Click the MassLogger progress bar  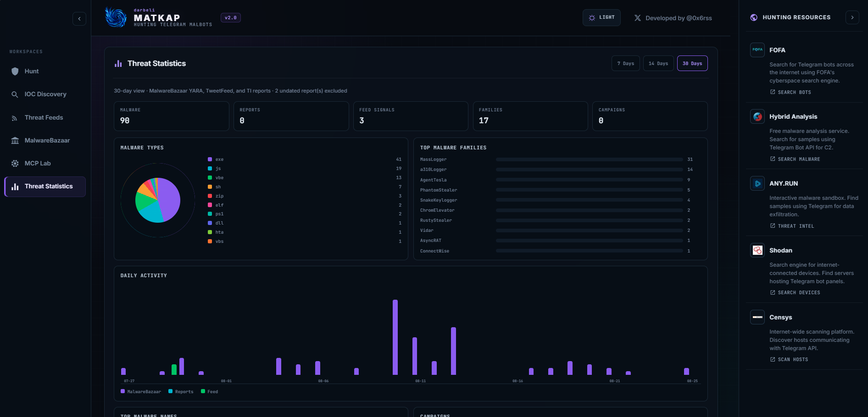tap(590, 159)
